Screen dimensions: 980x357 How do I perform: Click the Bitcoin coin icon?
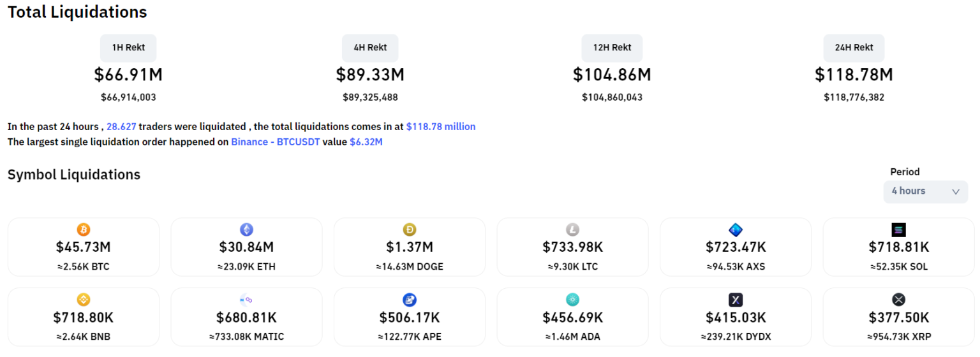coord(84,229)
